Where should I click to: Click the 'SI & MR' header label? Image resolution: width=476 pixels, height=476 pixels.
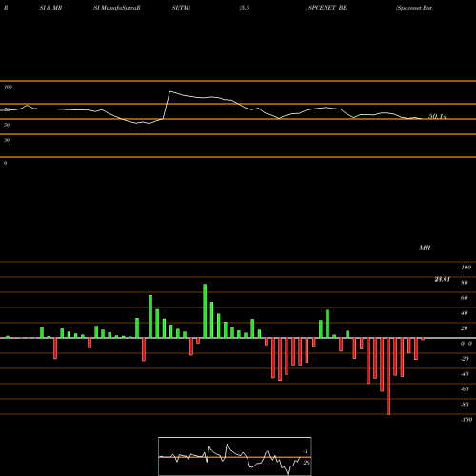[x=50, y=8]
